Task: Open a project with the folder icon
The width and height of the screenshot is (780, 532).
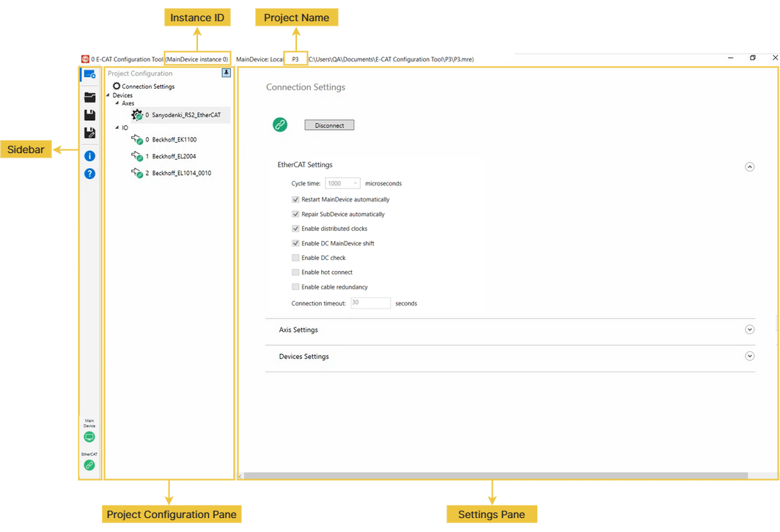Action: [x=89, y=97]
